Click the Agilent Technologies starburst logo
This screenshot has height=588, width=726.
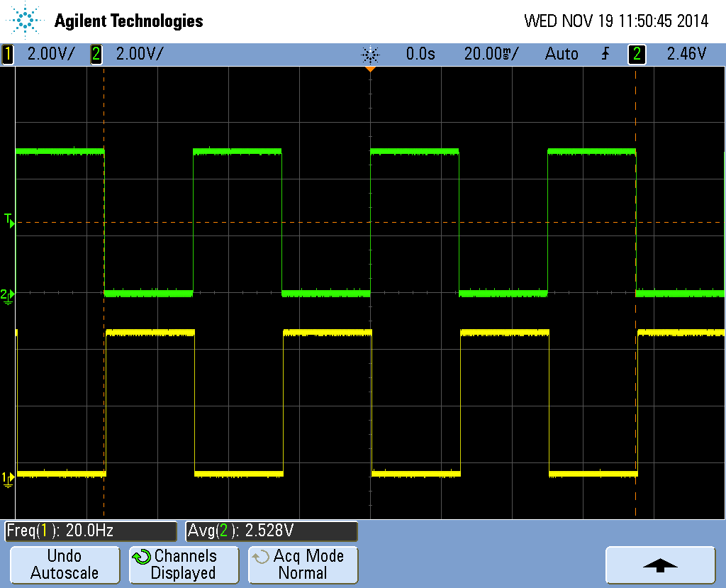(26, 21)
